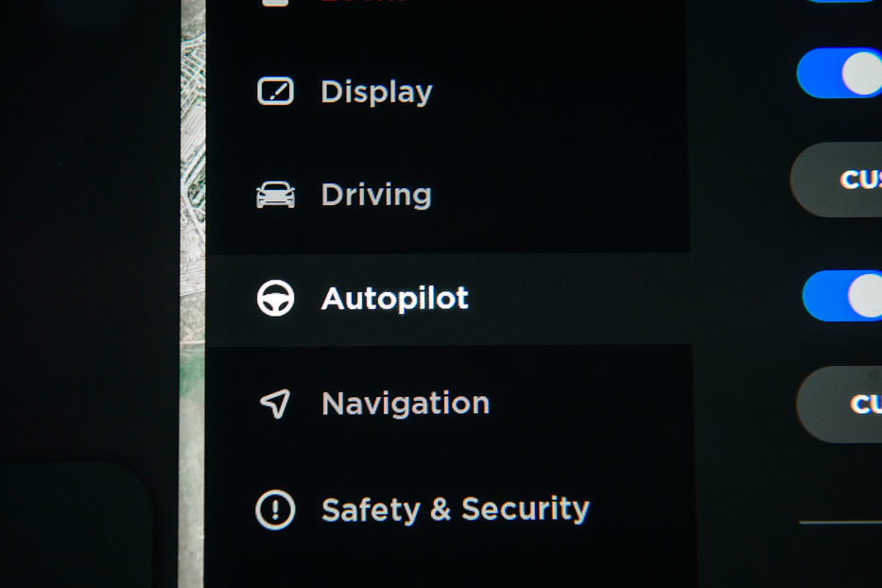Tap the car icon for Driving

pyautogui.click(x=275, y=196)
